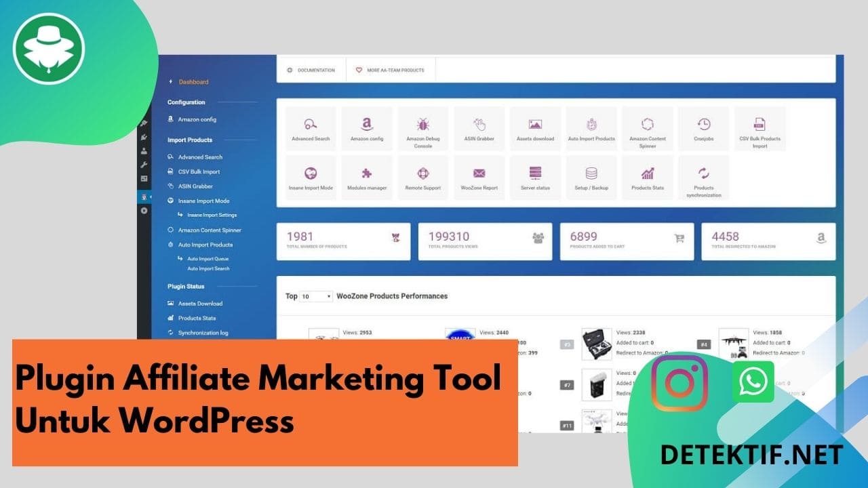
Task: Open the WooZone Report tile
Action: pos(479,178)
